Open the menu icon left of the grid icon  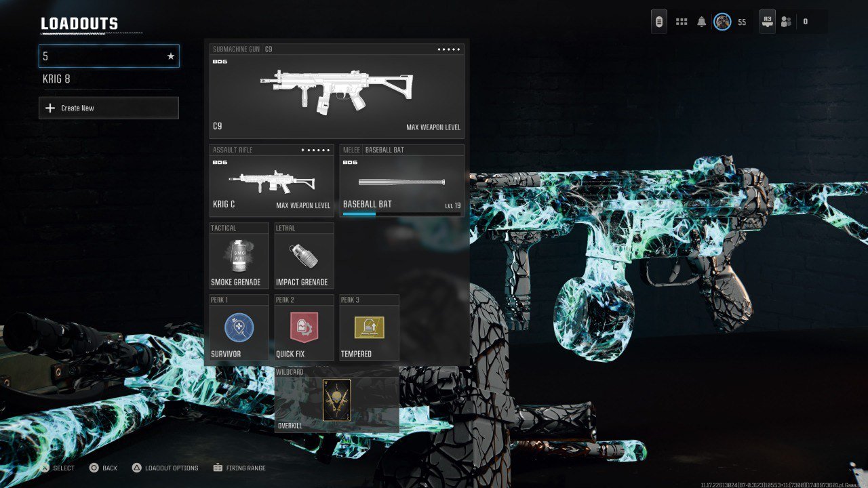658,22
